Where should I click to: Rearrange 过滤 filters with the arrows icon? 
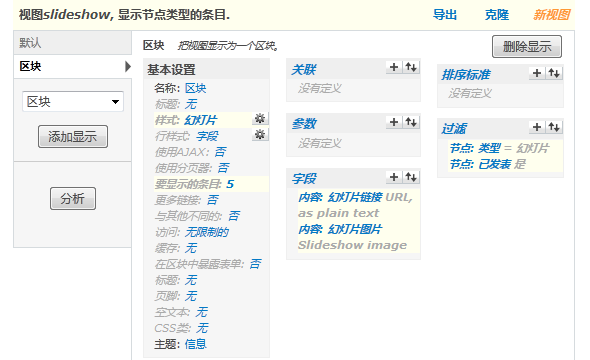click(x=554, y=127)
